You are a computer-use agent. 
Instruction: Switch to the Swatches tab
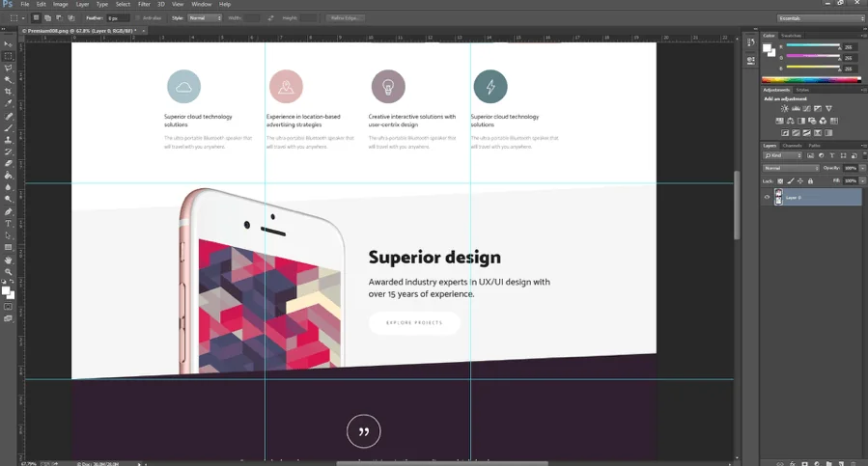pyautogui.click(x=791, y=36)
